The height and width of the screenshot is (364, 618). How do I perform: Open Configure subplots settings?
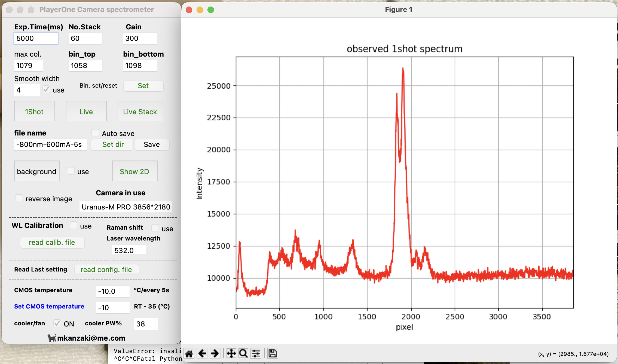pyautogui.click(x=256, y=353)
